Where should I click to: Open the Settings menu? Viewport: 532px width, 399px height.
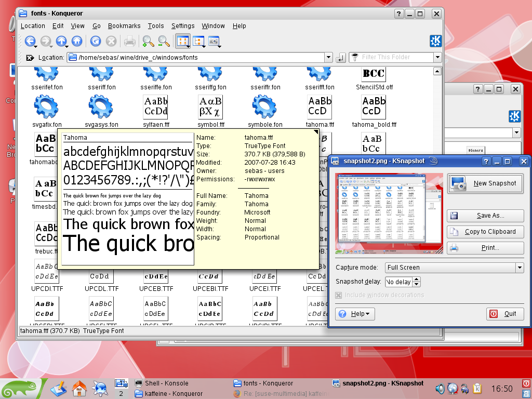183,26
